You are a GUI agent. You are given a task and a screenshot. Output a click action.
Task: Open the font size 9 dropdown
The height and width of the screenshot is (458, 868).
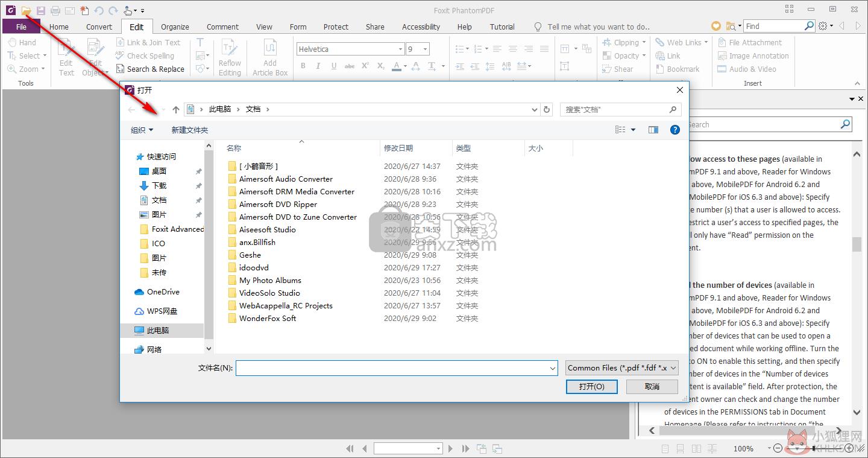[x=425, y=49]
